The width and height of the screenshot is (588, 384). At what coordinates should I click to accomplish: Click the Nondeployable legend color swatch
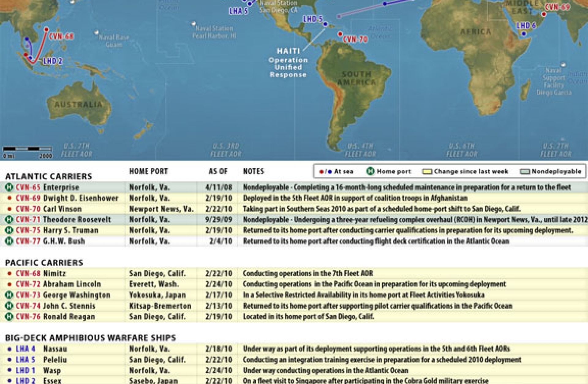[525, 172]
